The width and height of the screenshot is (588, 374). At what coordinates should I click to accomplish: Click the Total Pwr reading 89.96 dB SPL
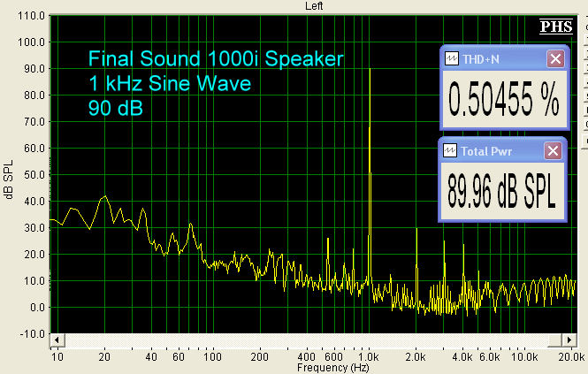501,191
